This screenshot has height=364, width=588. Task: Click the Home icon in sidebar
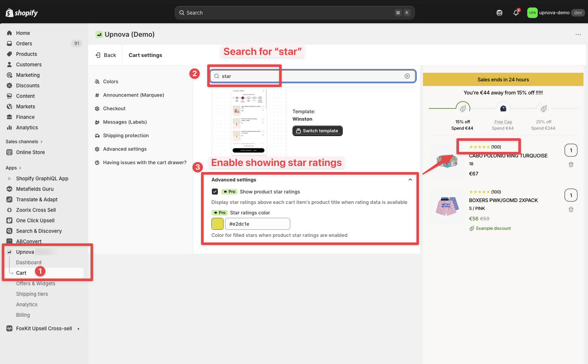pos(9,33)
